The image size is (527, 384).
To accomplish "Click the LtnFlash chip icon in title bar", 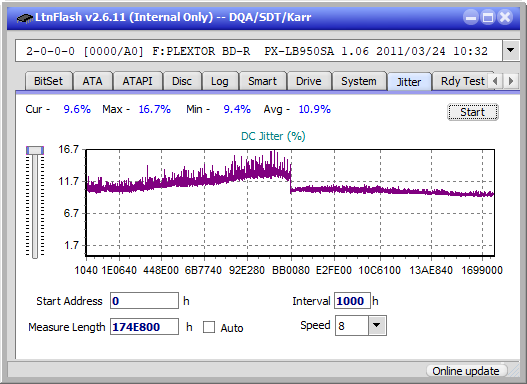I will (x=25, y=17).
